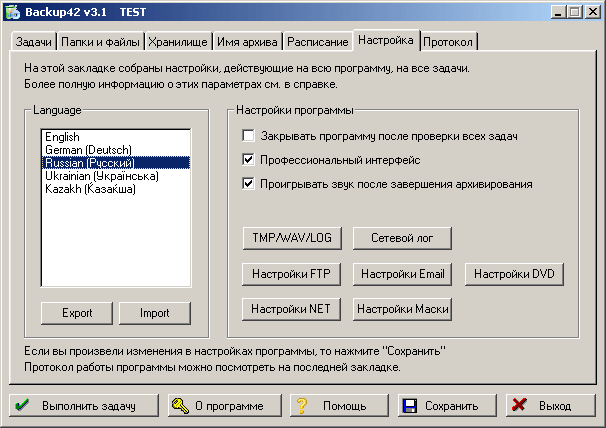Viewport: 606px width, 428px height.
Task: Select Russian (Русский) language
Action: (x=116, y=163)
